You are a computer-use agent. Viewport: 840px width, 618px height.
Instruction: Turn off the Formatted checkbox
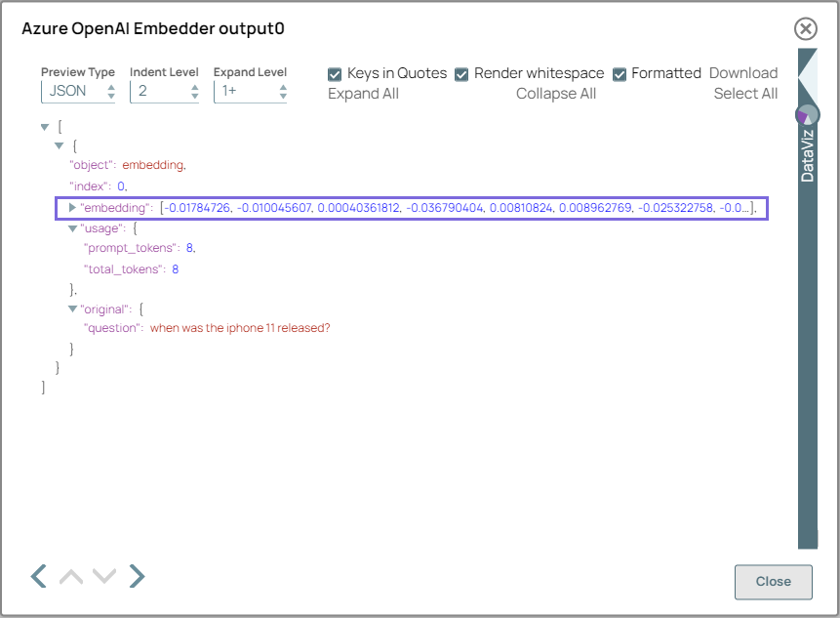(619, 73)
